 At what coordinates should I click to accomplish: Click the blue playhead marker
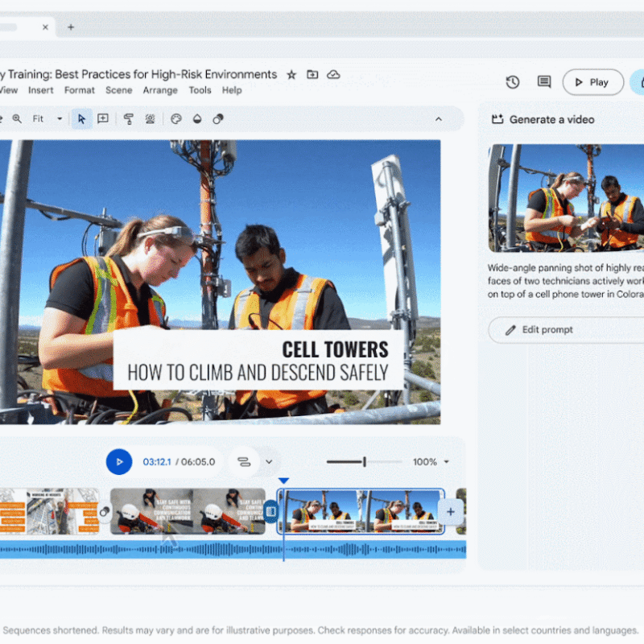click(283, 481)
